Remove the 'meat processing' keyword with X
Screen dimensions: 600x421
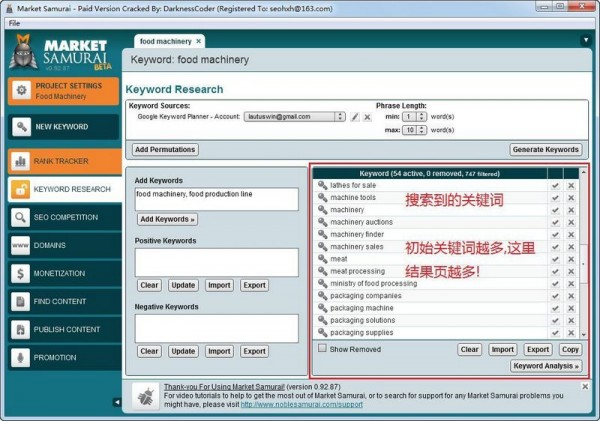click(x=571, y=271)
